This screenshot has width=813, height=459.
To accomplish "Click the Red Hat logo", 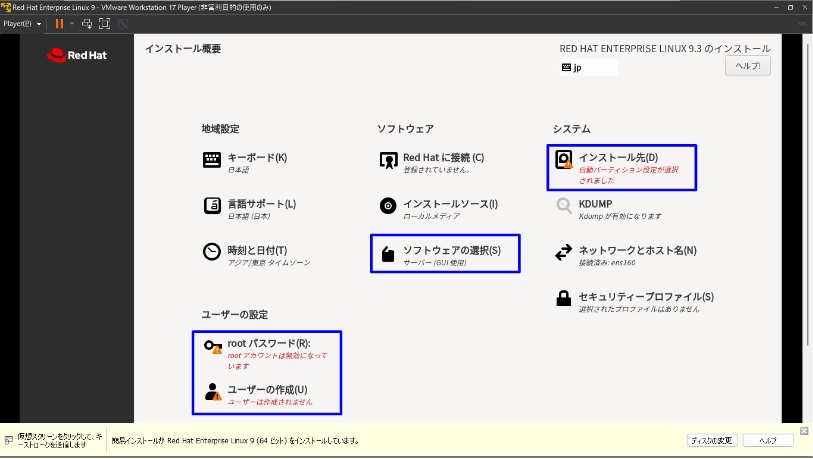I will (77, 55).
